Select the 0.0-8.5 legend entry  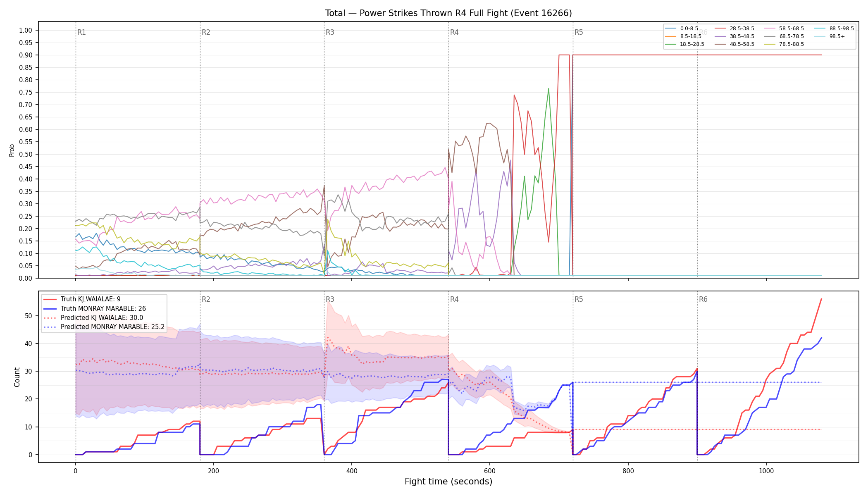(x=682, y=29)
